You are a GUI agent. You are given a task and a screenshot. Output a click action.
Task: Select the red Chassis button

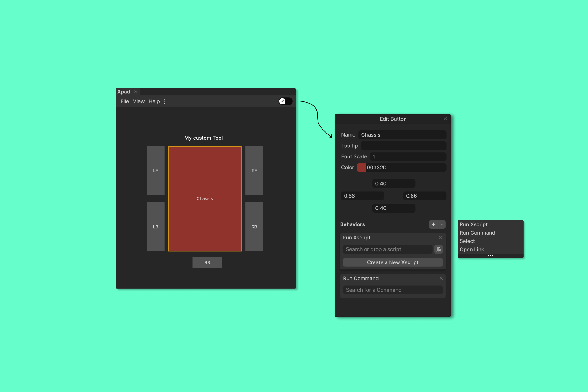point(205,199)
